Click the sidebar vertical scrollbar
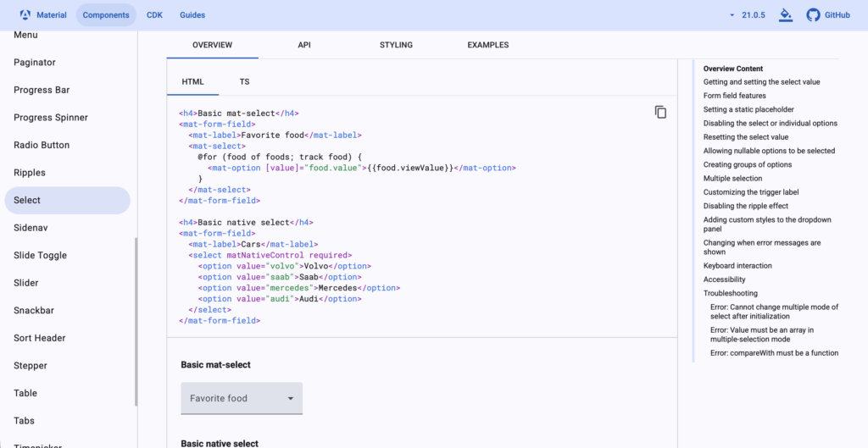Screen dimensions: 868x448 136,322
